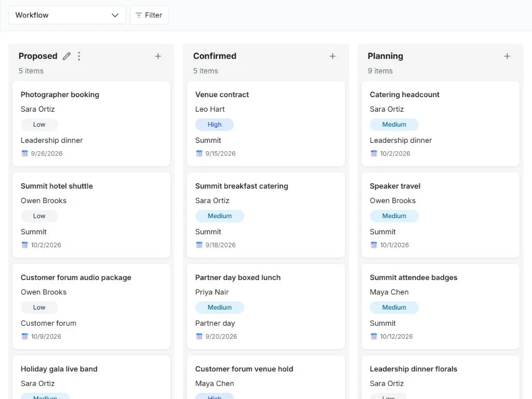The height and width of the screenshot is (399, 532).
Task: Open the Speaker travel card
Action: click(441, 215)
